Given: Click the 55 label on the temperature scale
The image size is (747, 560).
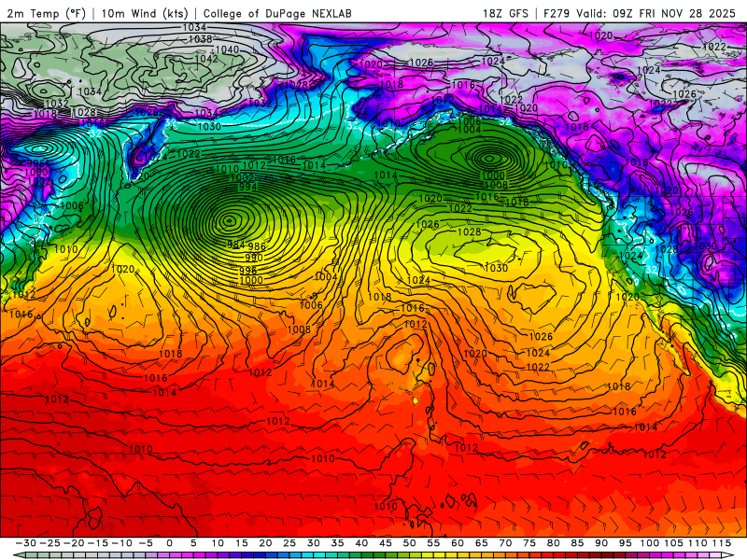Looking at the screenshot, I should point(433,543).
